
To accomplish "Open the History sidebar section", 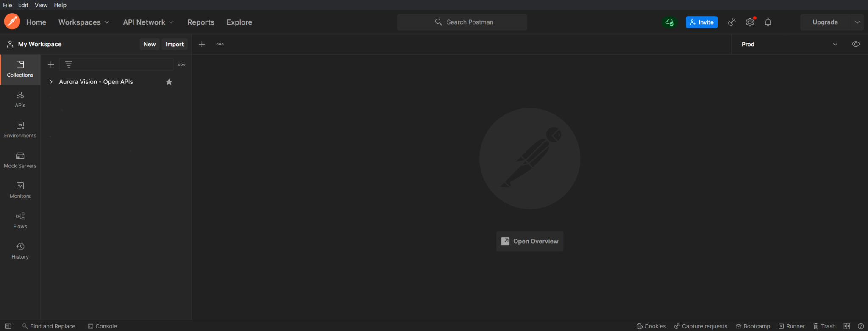I will click(20, 251).
